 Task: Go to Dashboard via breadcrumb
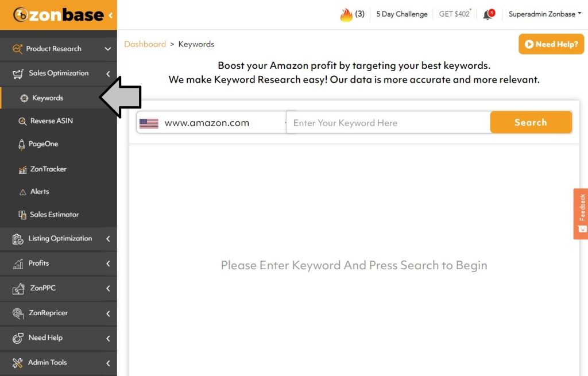pyautogui.click(x=145, y=44)
